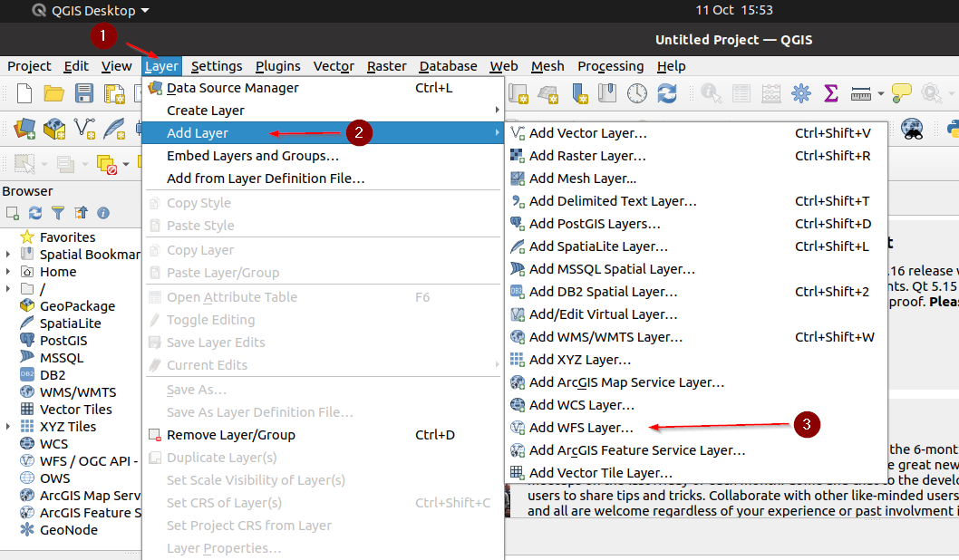The height and width of the screenshot is (560, 959).
Task: Open the New Print Layout icon
Action: [114, 93]
